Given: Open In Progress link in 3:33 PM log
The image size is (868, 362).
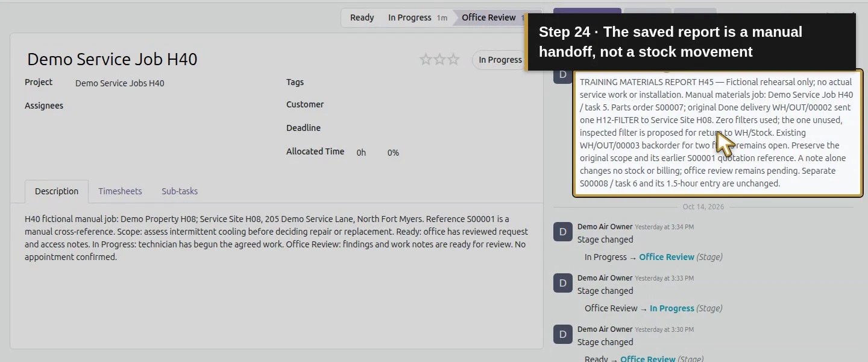Looking at the screenshot, I should tap(672, 308).
